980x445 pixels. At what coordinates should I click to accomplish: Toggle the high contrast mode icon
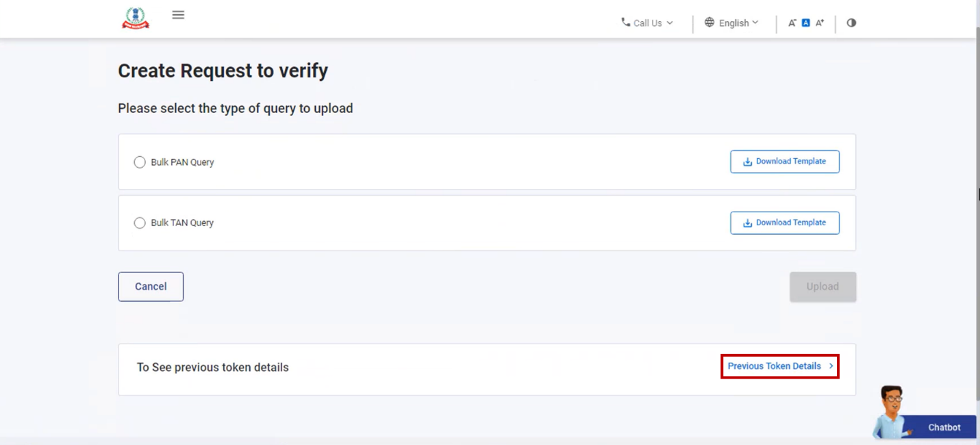(x=851, y=23)
